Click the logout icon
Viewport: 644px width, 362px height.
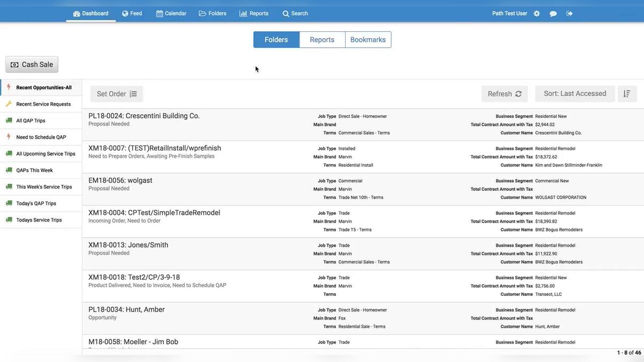point(569,13)
